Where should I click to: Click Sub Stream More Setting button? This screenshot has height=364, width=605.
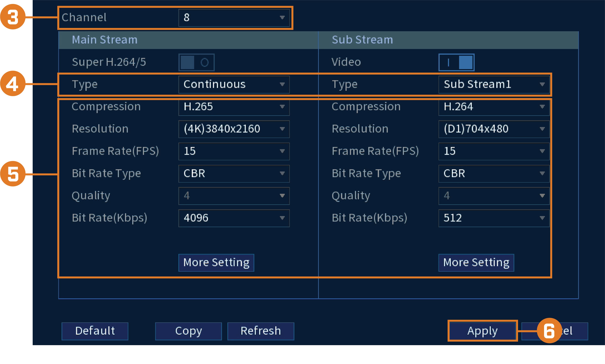[476, 263]
